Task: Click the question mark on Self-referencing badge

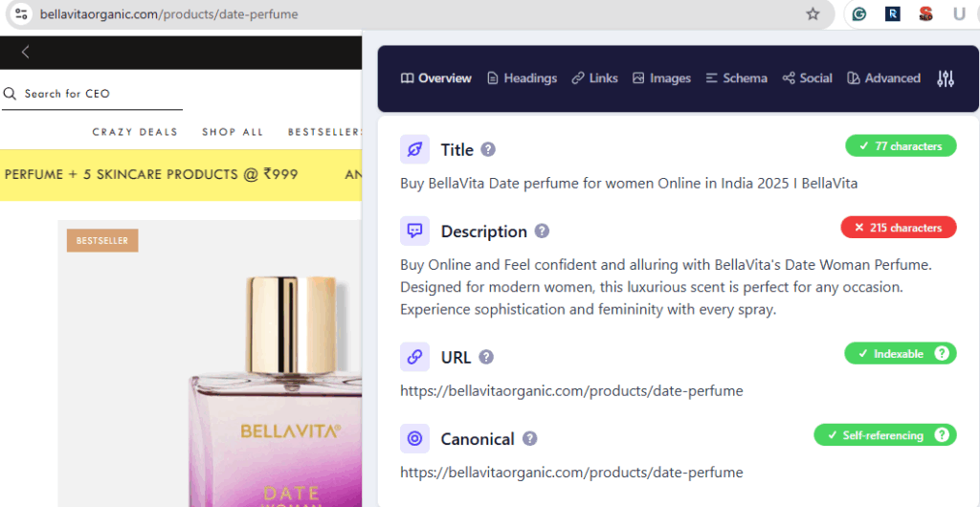Action: [x=942, y=435]
